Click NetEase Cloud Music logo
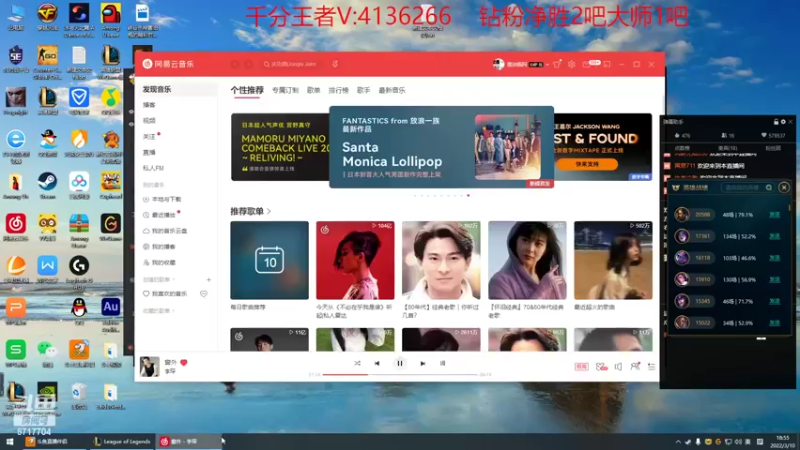Screen dimensions: 800x450 [x=168, y=64]
